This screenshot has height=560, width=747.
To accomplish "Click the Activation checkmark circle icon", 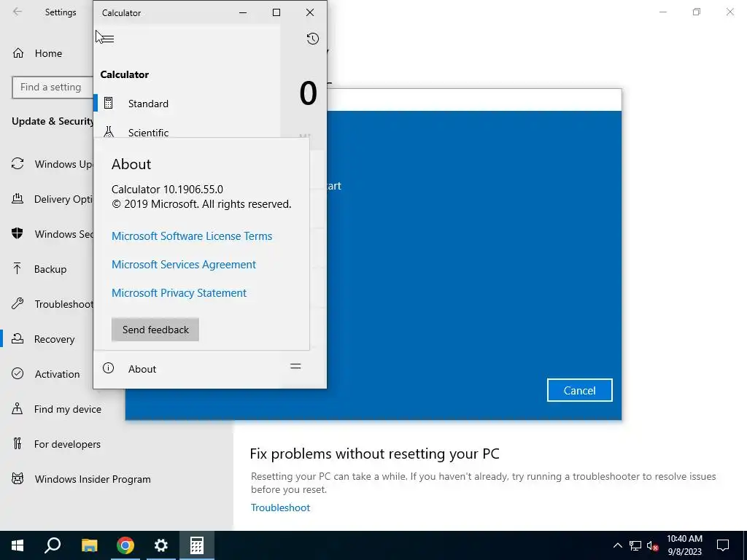I will pyautogui.click(x=18, y=373).
